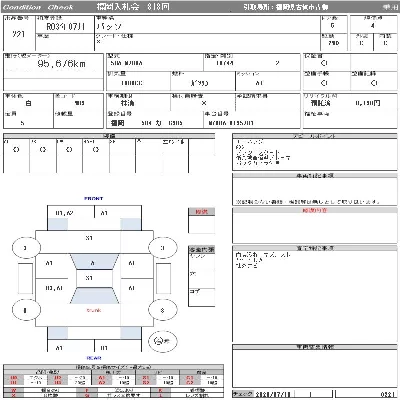Click the Condition Check title in the header
Screen dimensions: 400x400
click(37, 7)
